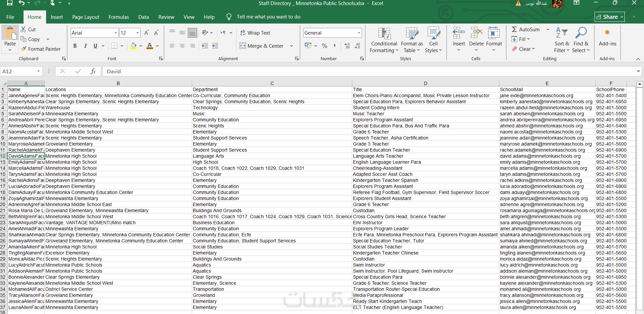Toggle bold formatting

click(75, 46)
